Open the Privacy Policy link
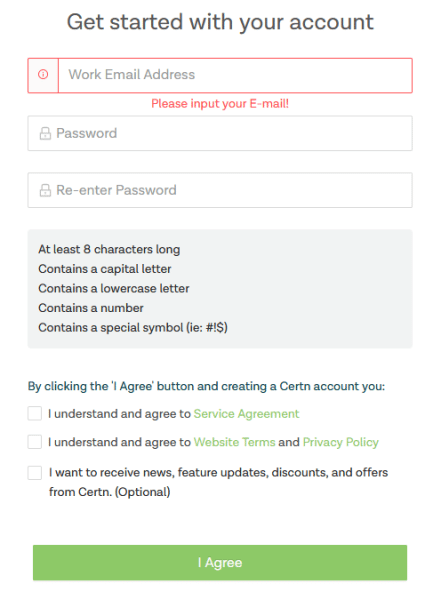The height and width of the screenshot is (600, 433). point(340,442)
